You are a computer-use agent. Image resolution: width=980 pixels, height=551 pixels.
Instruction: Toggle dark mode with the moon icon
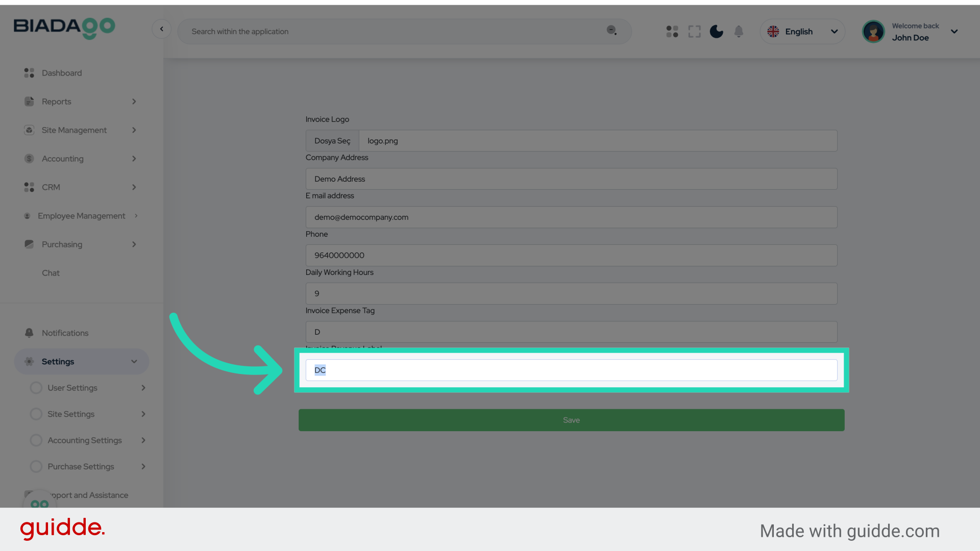pos(717,32)
